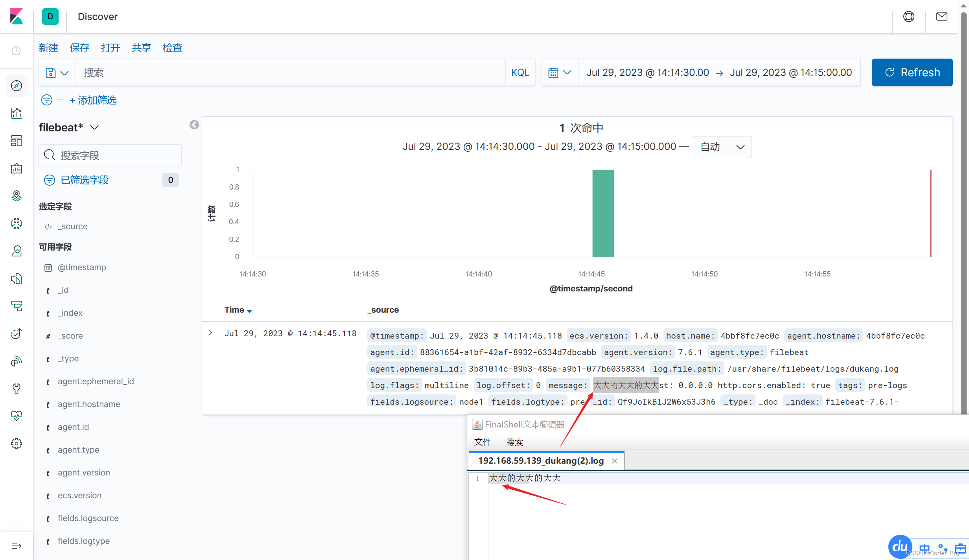Click 保存 in the top menu
The width and height of the screenshot is (969, 560).
coord(79,48)
